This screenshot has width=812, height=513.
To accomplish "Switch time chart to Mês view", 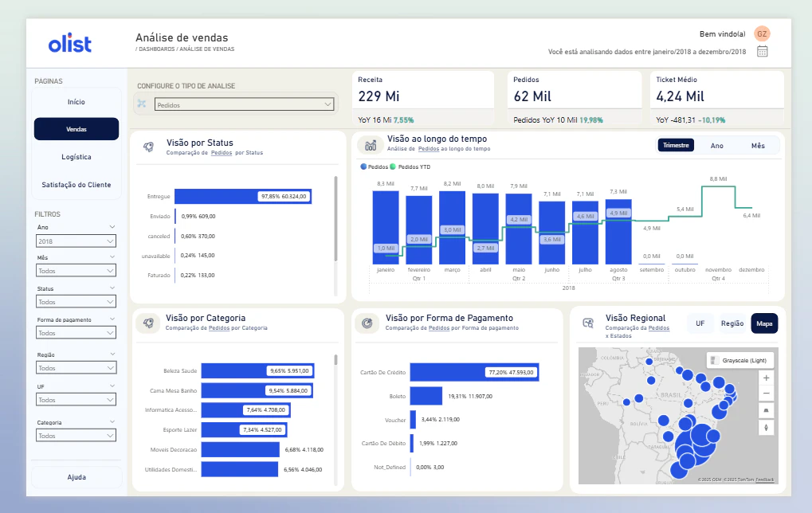I will (x=758, y=146).
